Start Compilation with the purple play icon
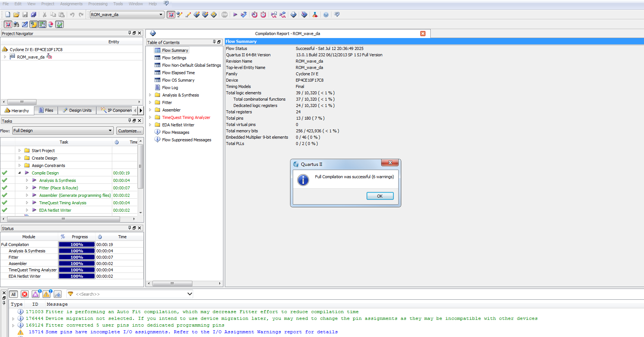This screenshot has width=644, height=337. 235,15
